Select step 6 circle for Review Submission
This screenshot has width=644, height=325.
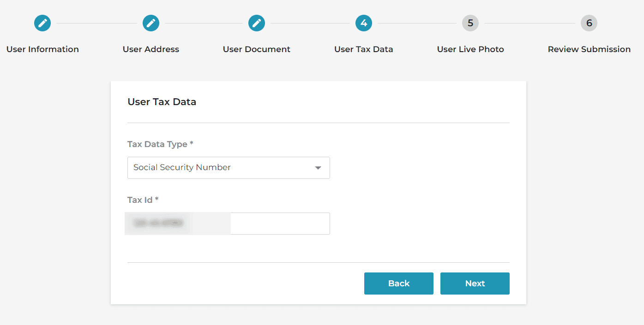coord(589,23)
